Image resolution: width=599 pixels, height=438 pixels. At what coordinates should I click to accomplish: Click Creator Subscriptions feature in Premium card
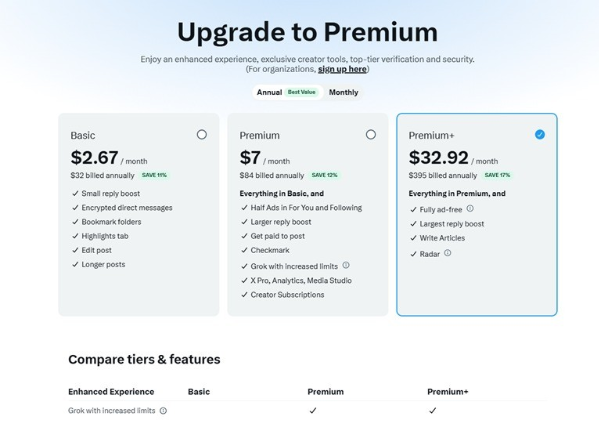pyautogui.click(x=287, y=295)
